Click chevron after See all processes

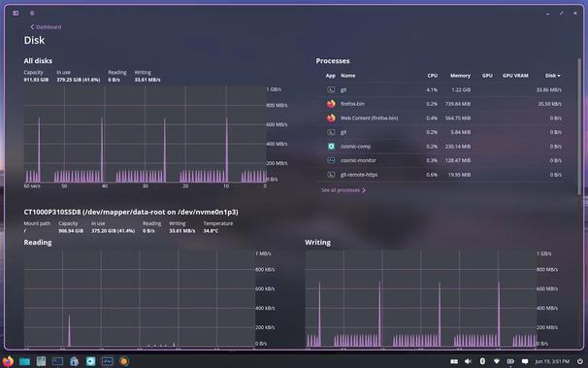tap(363, 190)
